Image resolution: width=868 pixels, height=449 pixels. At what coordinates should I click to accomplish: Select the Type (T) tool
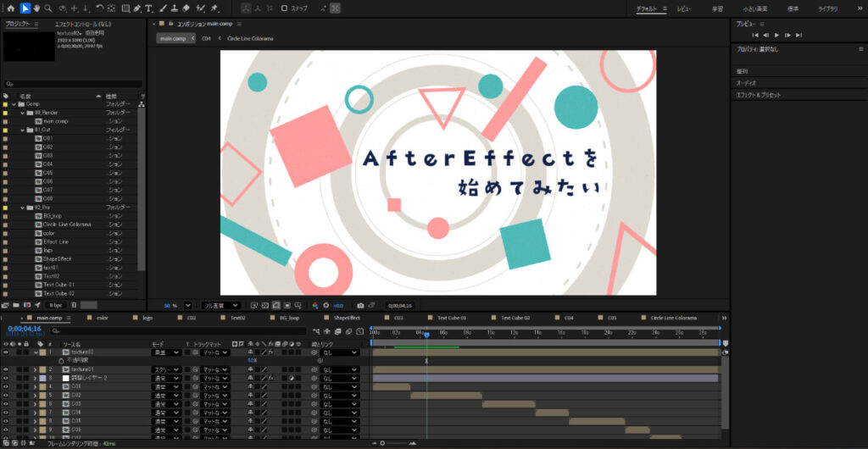tap(150, 8)
